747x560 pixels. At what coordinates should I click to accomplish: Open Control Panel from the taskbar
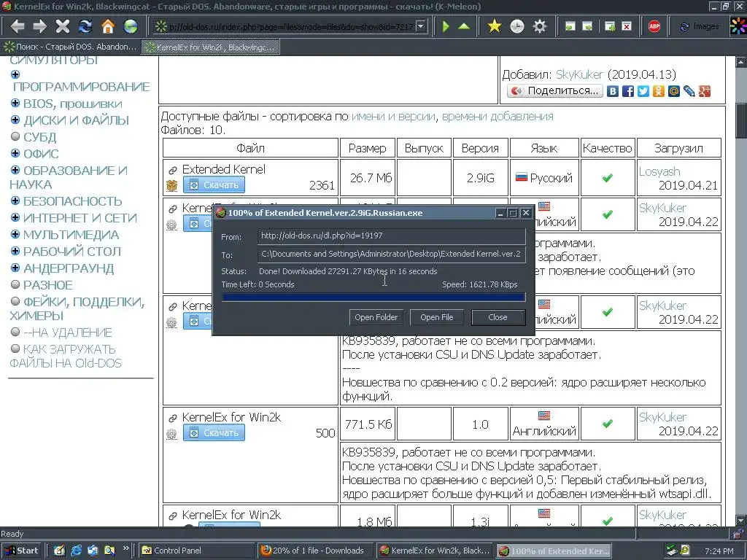[x=197, y=551]
